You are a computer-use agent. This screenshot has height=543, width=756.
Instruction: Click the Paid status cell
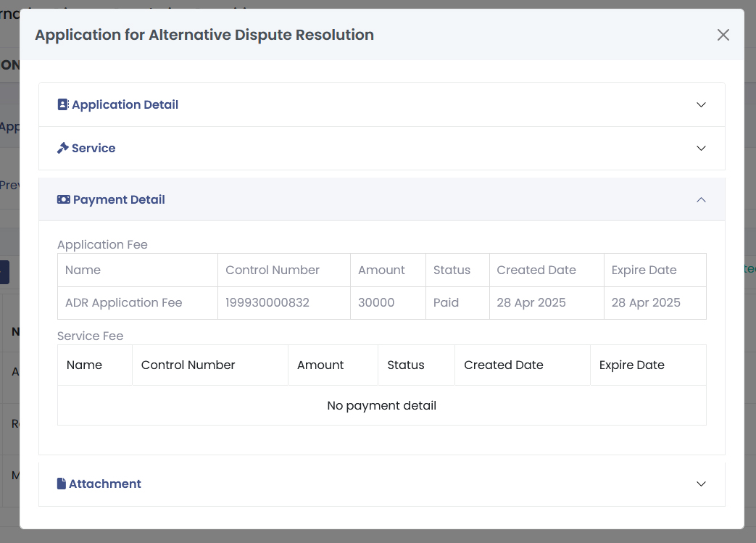(x=446, y=302)
